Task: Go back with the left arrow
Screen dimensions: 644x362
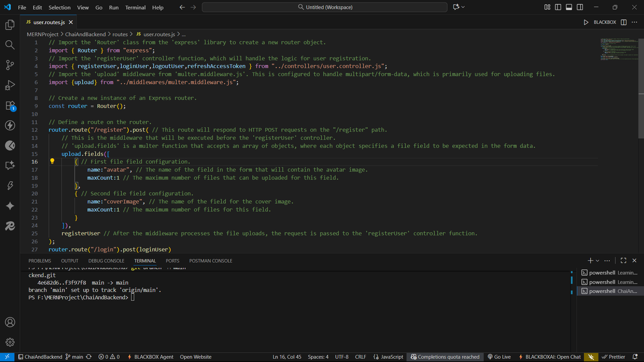Action: tap(182, 8)
